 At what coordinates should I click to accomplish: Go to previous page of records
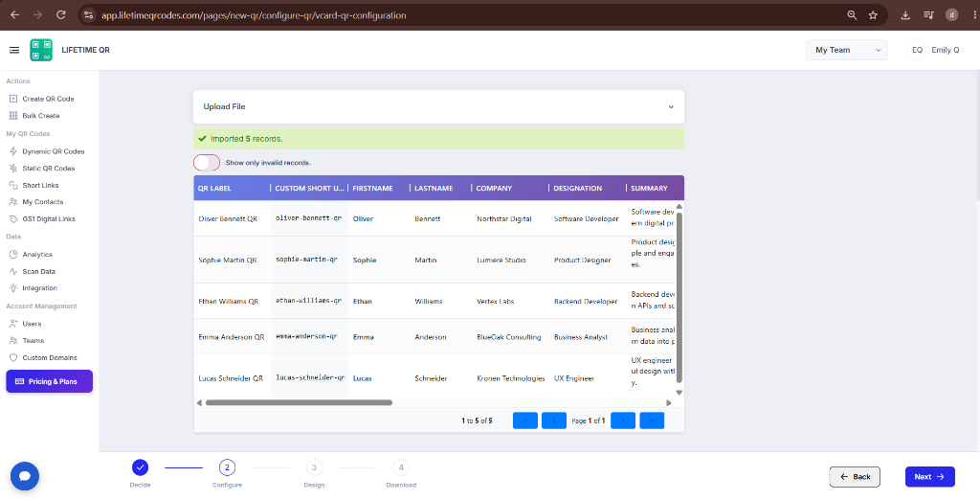pyautogui.click(x=554, y=421)
